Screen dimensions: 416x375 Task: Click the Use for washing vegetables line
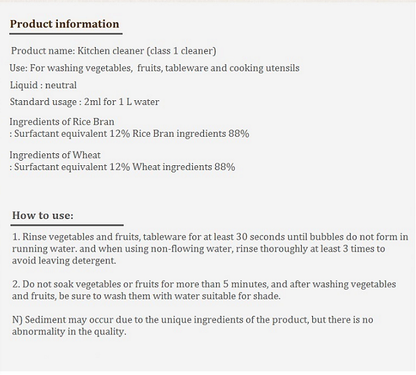(154, 68)
